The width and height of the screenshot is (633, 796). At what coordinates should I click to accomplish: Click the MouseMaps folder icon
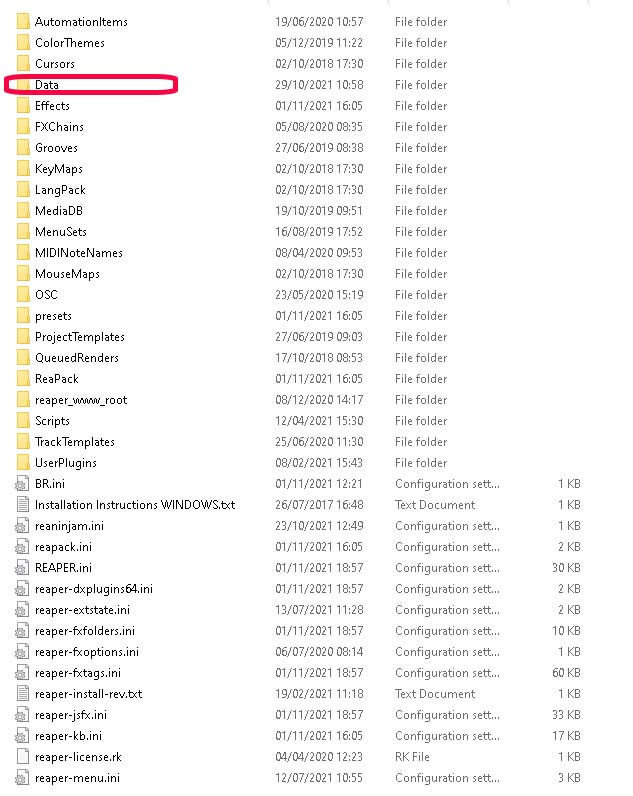(23, 274)
